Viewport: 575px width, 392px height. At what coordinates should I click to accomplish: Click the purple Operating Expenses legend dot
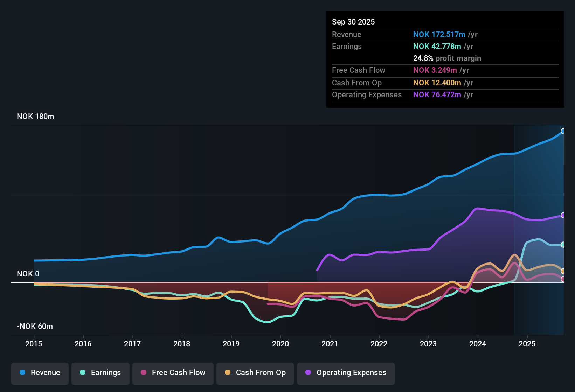click(308, 373)
